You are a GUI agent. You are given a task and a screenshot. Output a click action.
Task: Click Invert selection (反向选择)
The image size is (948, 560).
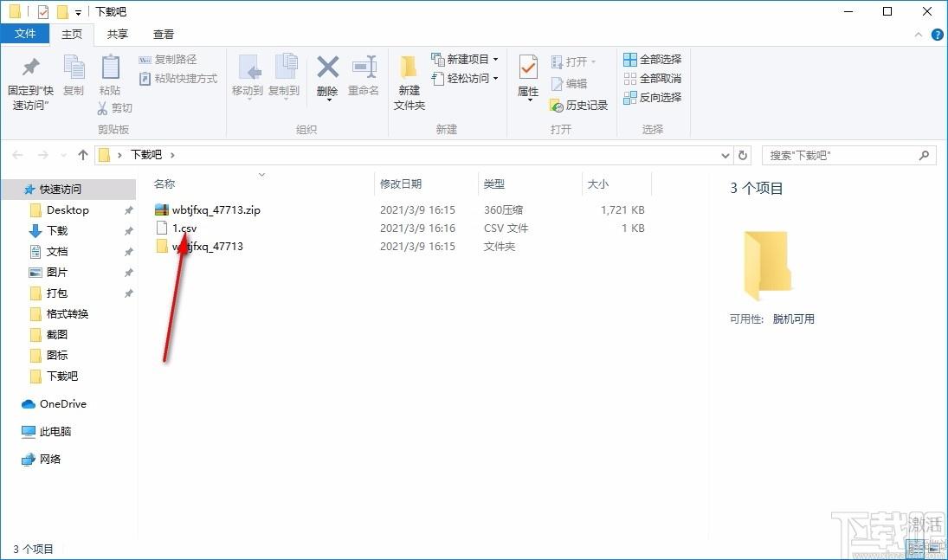[653, 97]
